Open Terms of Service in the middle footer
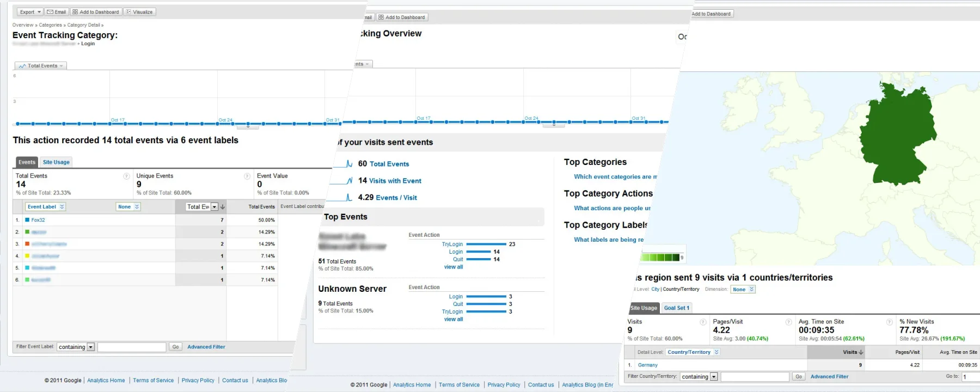 (460, 385)
